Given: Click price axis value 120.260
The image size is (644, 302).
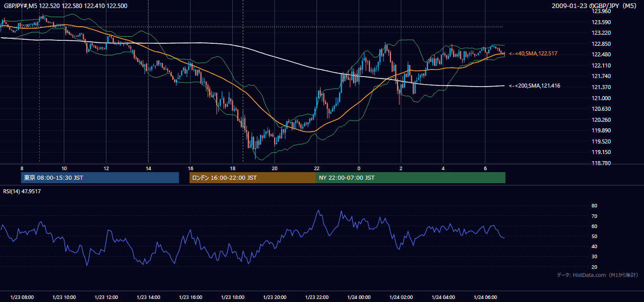Looking at the screenshot, I should coord(601,120).
